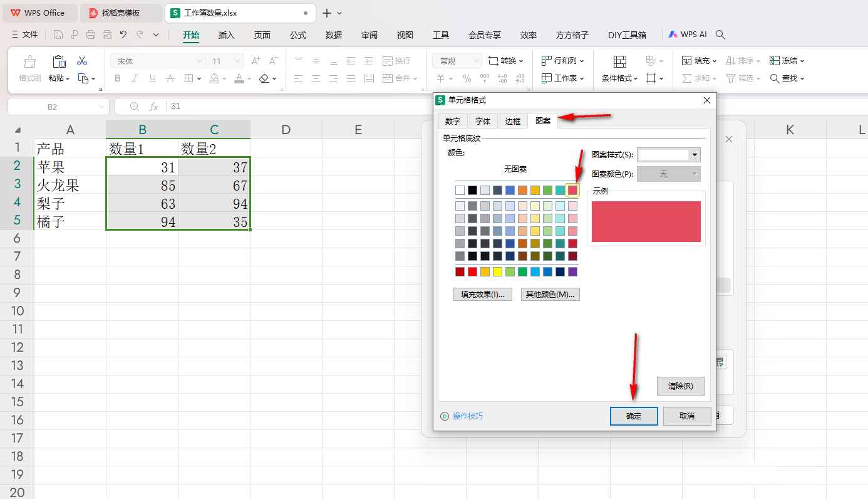Click the 填充效果(I)... button
The height and width of the screenshot is (499, 868).
point(483,294)
